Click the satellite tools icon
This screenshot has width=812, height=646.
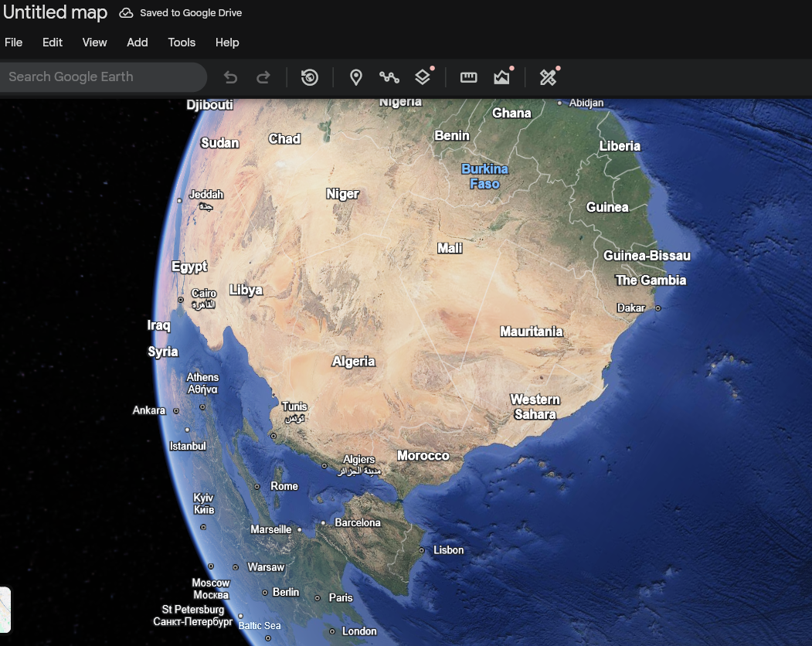[x=548, y=77]
